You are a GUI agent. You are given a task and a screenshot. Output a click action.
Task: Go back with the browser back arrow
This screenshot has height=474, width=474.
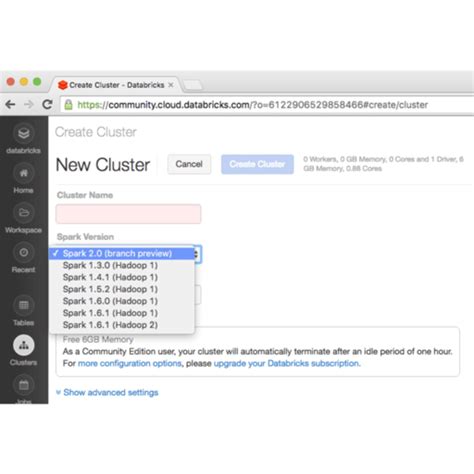click(11, 105)
